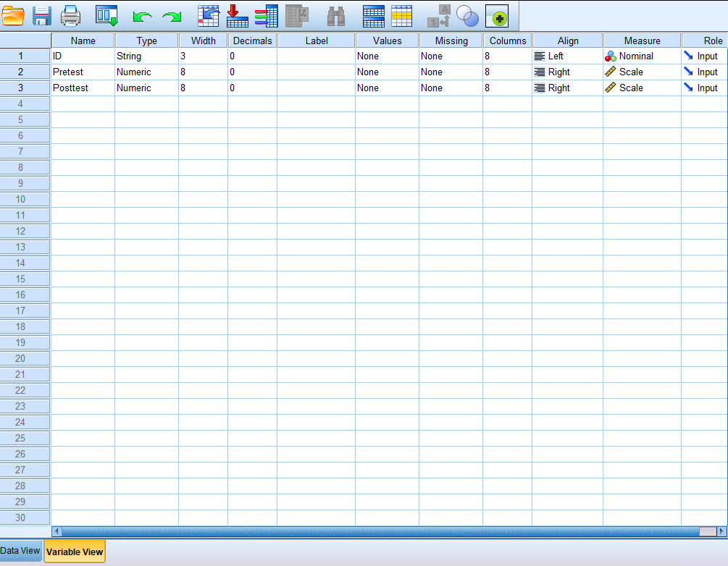728x566 pixels.
Task: Click the Measure column header
Action: [642, 41]
